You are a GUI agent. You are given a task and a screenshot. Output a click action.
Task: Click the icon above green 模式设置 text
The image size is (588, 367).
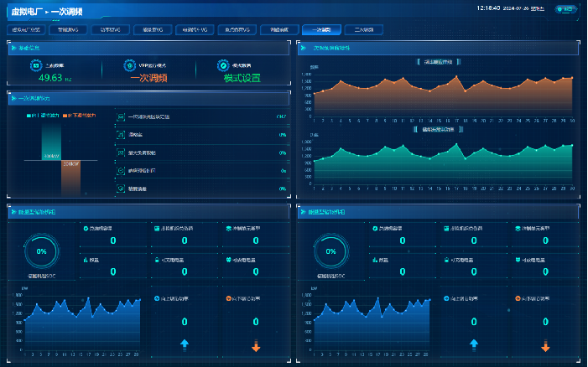coord(223,65)
